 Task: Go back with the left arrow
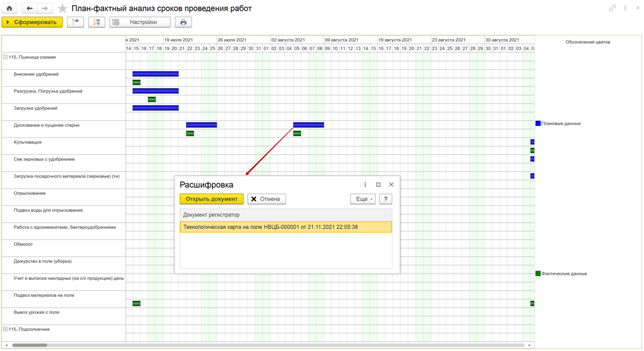click(30, 8)
